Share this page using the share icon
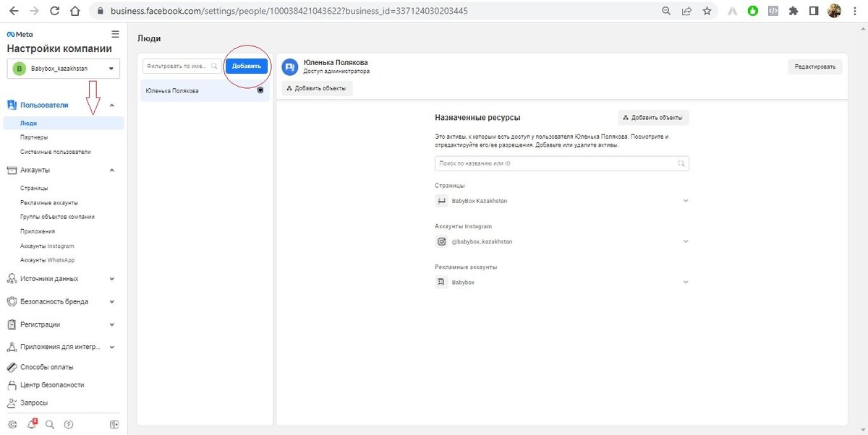Viewport: 868px width, 435px height. point(687,12)
